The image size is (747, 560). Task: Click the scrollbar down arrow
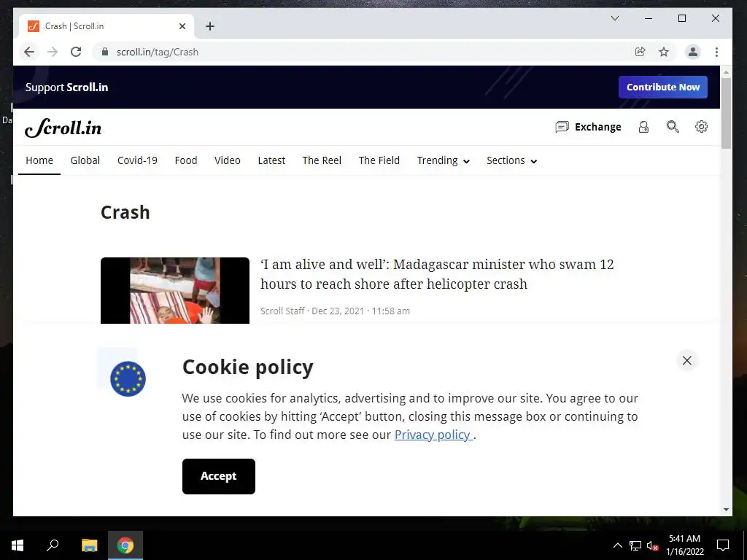pyautogui.click(x=726, y=510)
